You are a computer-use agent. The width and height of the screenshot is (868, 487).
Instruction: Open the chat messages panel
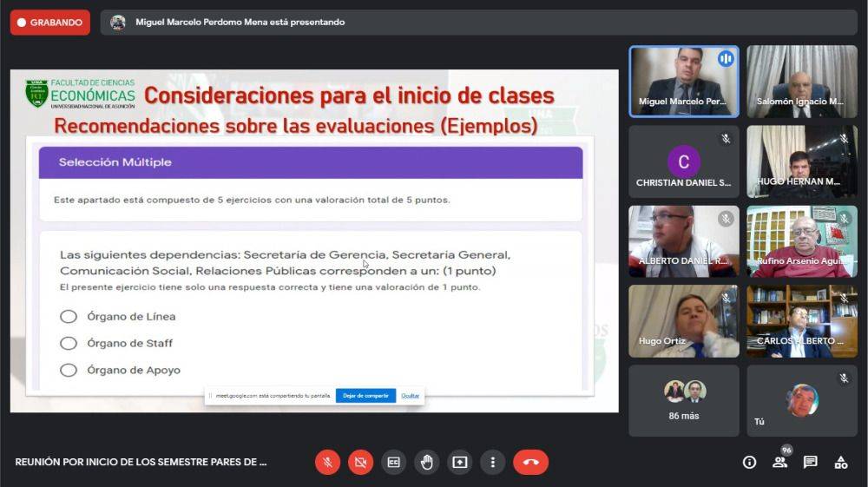pos(810,462)
